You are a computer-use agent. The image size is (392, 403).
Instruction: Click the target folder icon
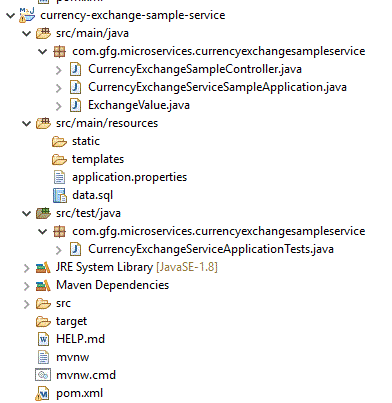pos(43,322)
